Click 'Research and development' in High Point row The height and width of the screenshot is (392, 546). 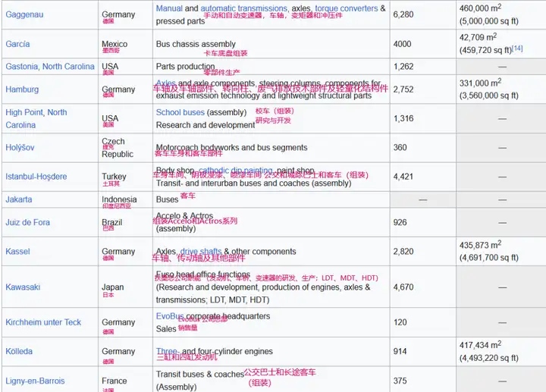point(206,125)
